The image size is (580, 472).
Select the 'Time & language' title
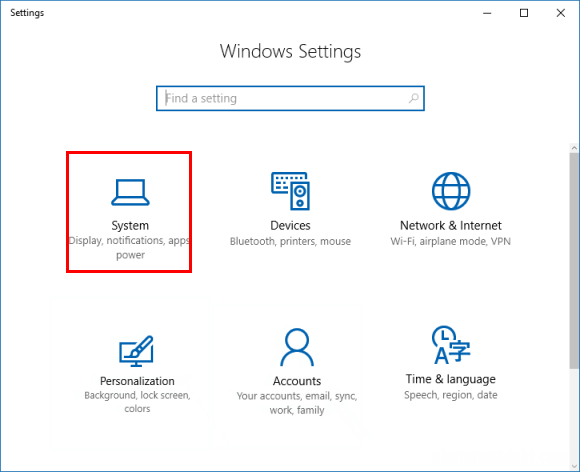451,379
